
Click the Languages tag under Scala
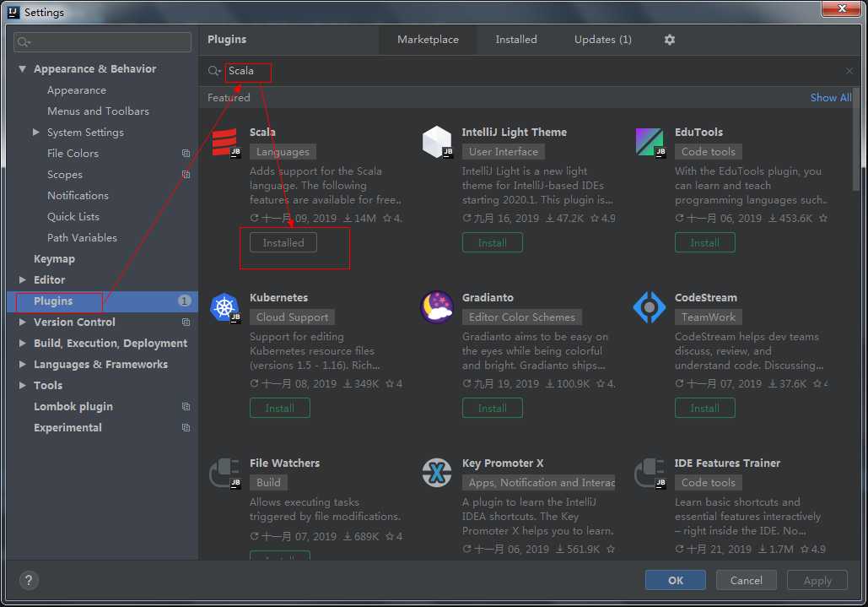tap(283, 152)
